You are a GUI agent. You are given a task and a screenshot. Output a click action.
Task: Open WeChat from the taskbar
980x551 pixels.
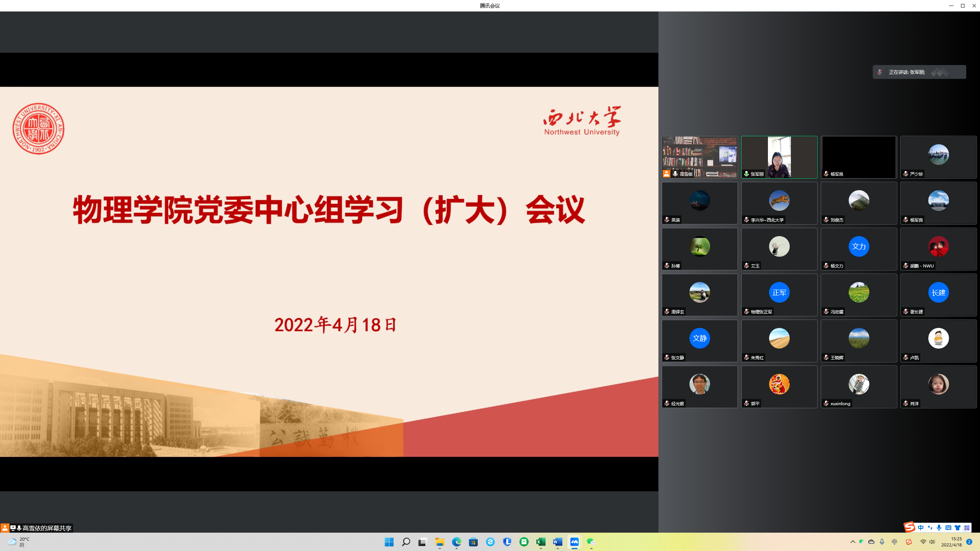[x=591, y=542]
